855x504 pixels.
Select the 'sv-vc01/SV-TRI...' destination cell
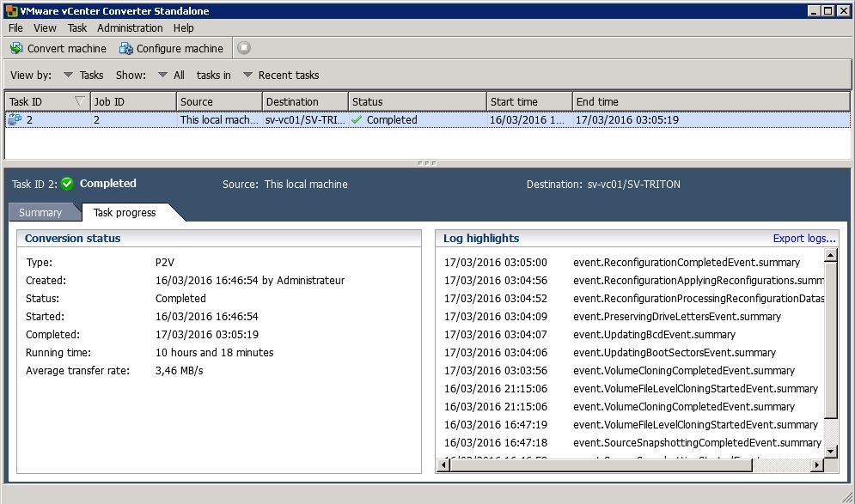pos(305,120)
